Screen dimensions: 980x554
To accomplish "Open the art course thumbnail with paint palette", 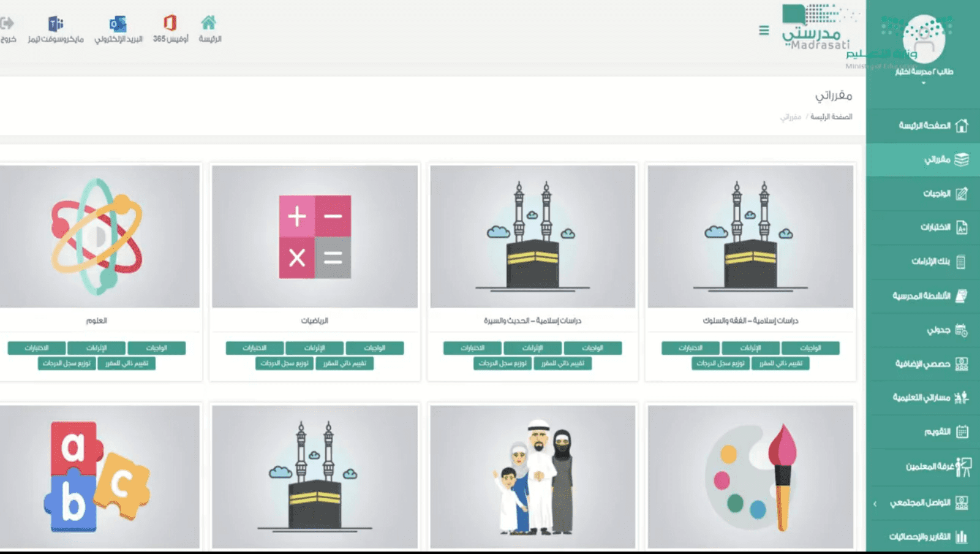I will pyautogui.click(x=750, y=477).
